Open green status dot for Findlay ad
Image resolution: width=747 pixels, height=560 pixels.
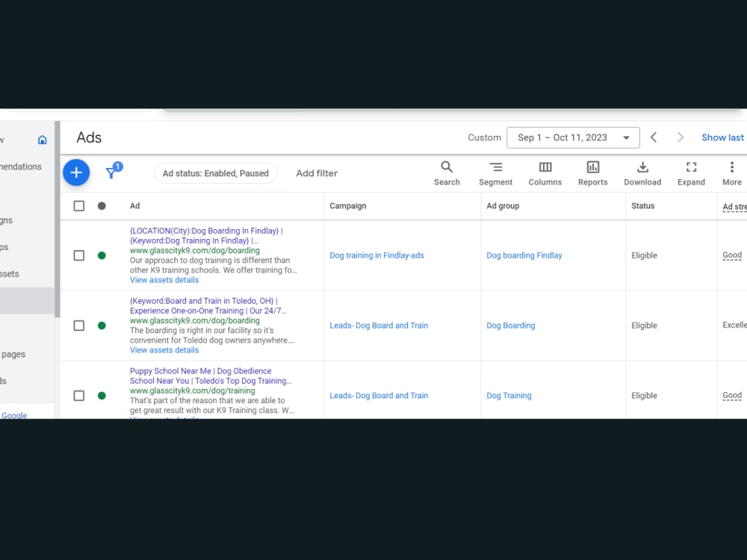(102, 255)
